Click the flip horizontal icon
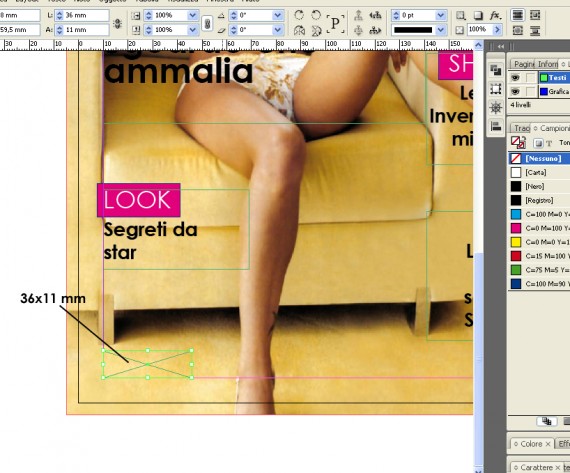This screenshot has width=570, height=473. tap(299, 30)
